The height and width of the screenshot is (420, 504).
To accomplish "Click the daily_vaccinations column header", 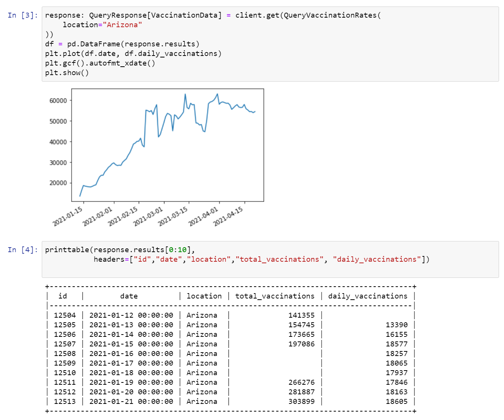I will [368, 296].
